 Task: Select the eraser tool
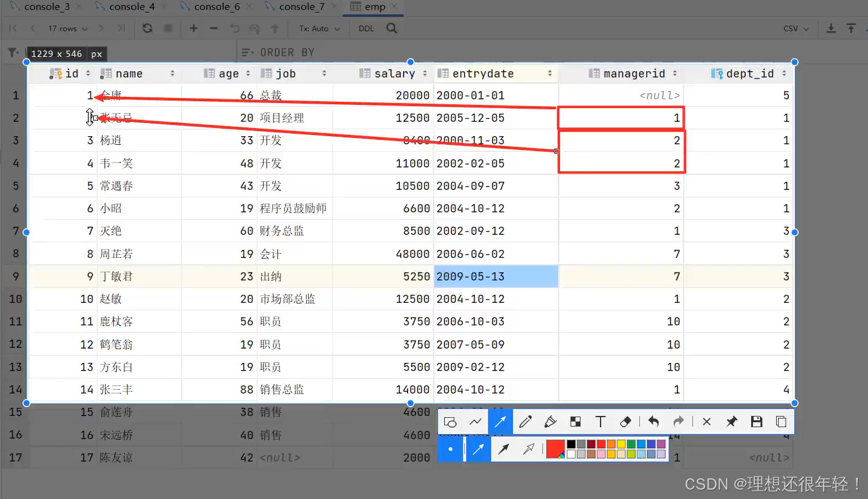[x=625, y=422]
